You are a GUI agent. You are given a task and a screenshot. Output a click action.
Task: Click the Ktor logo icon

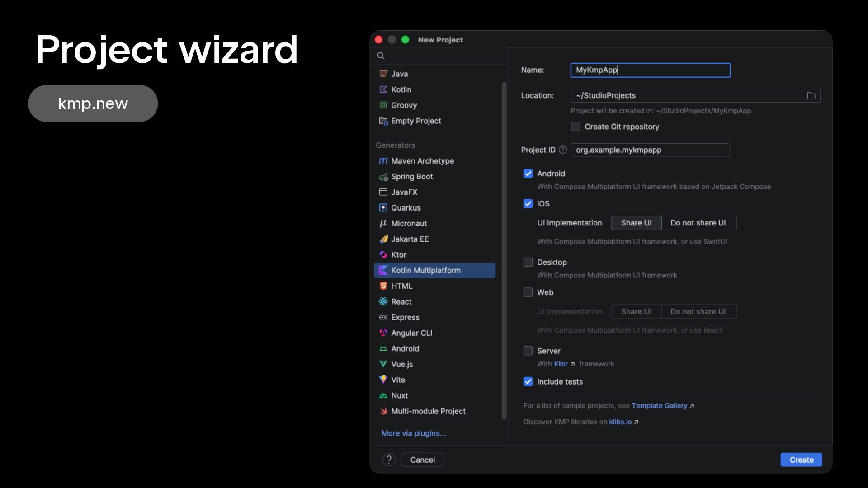(383, 255)
